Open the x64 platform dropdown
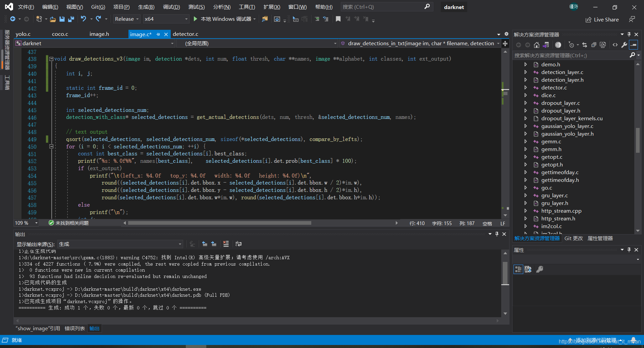The image size is (644, 348). tap(166, 19)
